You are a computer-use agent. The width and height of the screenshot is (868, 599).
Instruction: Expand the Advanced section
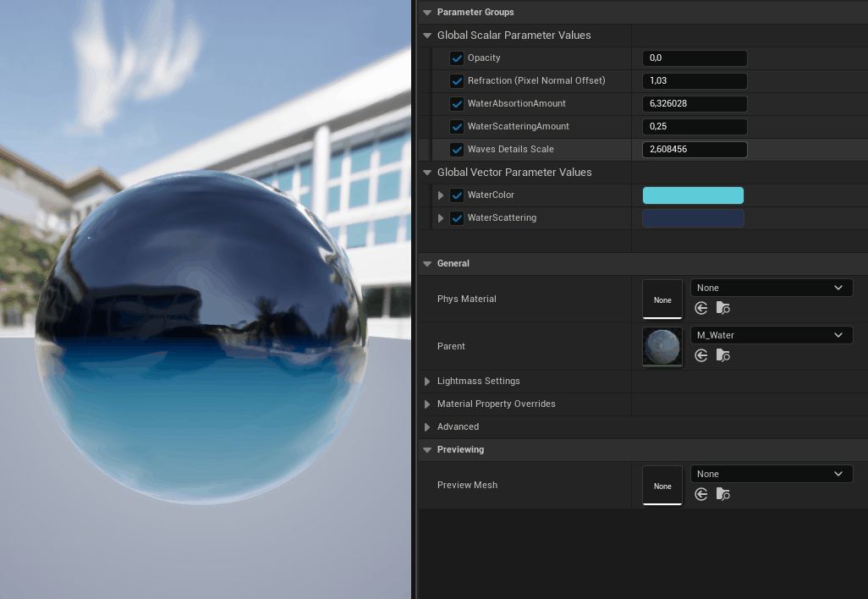click(427, 426)
